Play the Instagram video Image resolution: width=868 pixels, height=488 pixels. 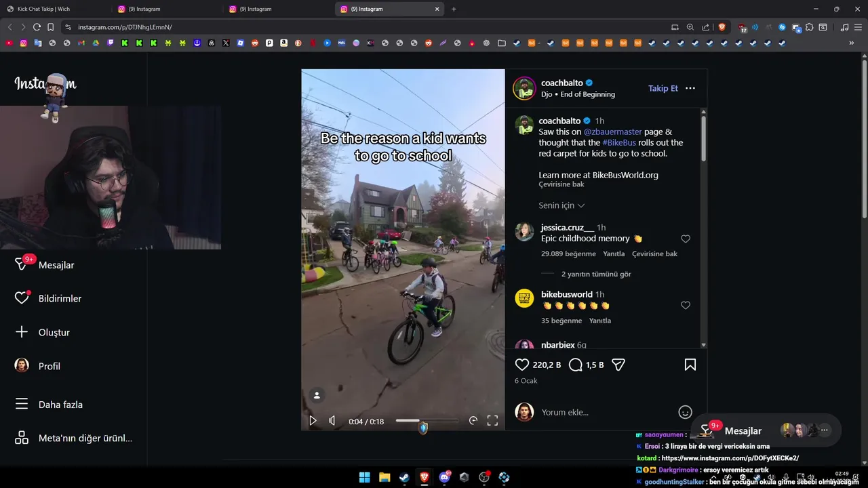coord(313,421)
